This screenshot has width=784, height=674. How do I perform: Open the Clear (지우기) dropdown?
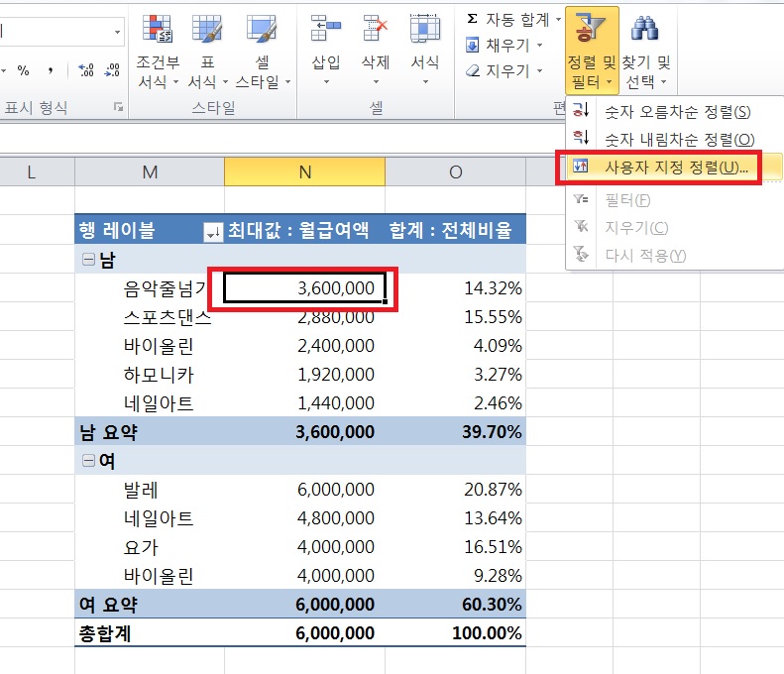pos(504,71)
